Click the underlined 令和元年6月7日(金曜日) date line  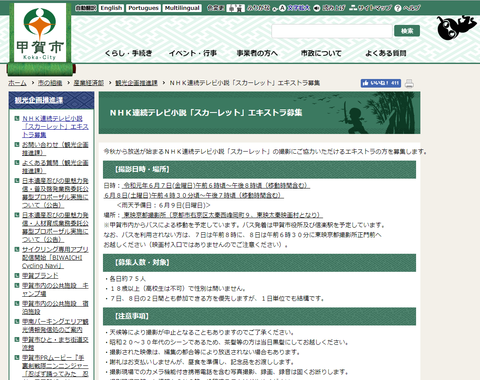pos(216,186)
